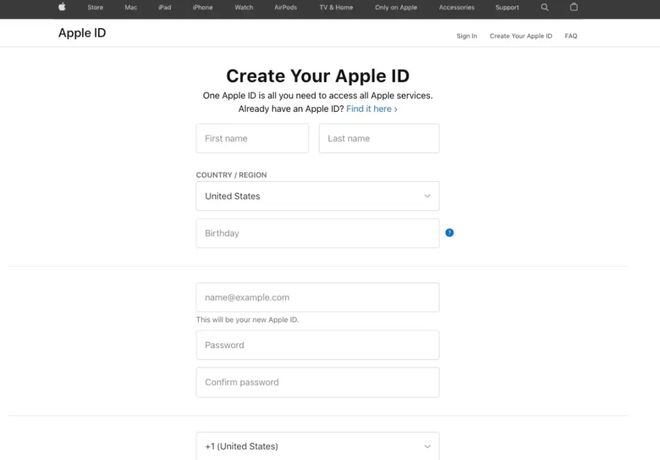660x460 pixels.
Task: Open iPad in the navigation bar
Action: point(165,8)
